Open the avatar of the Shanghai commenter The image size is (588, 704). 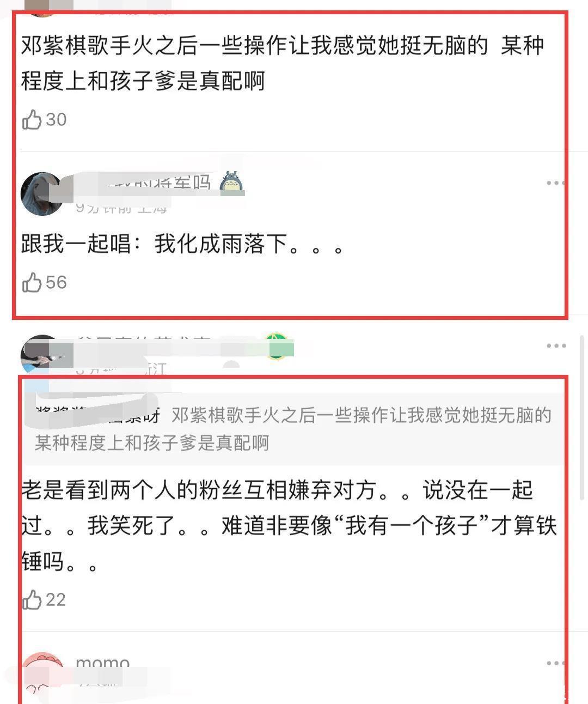coord(42,193)
